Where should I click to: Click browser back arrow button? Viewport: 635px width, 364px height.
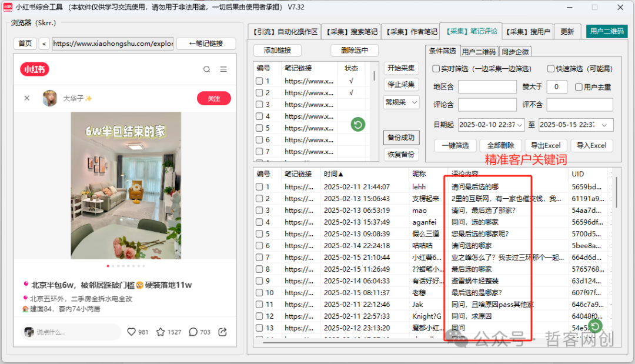[x=44, y=44]
